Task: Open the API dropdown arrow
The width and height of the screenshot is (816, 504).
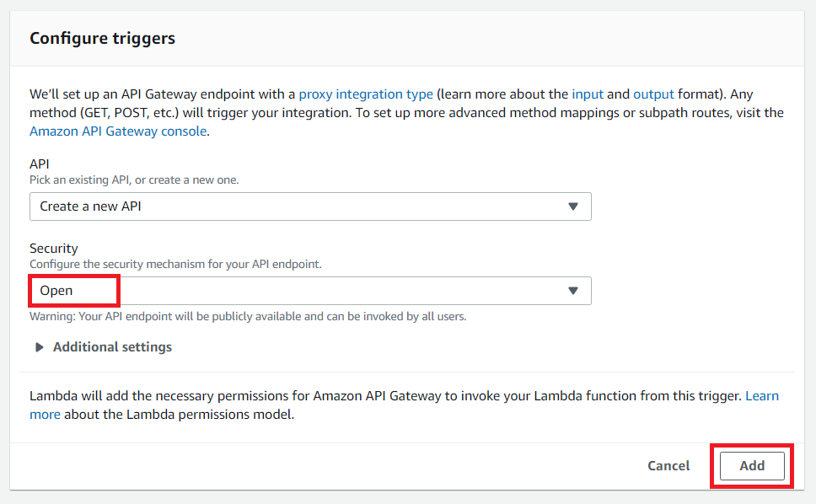Action: point(573,206)
